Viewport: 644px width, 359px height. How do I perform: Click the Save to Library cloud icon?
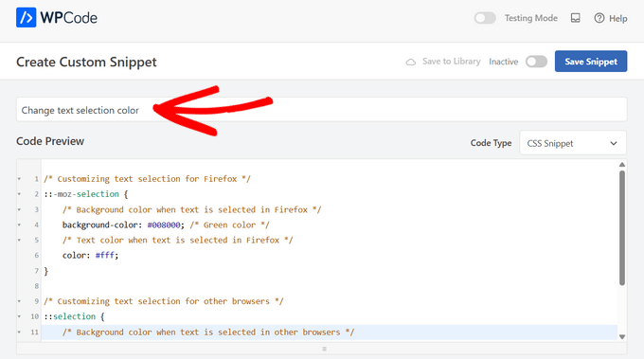[x=411, y=62]
